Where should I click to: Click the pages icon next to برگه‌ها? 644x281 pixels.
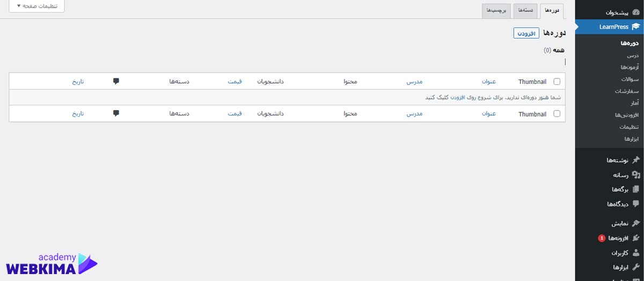[636, 189]
